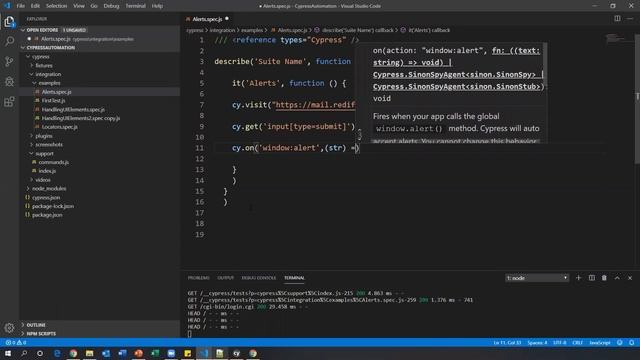This screenshot has height=360, width=640.
Task: Expand the plugins folder
Action: coord(44,136)
